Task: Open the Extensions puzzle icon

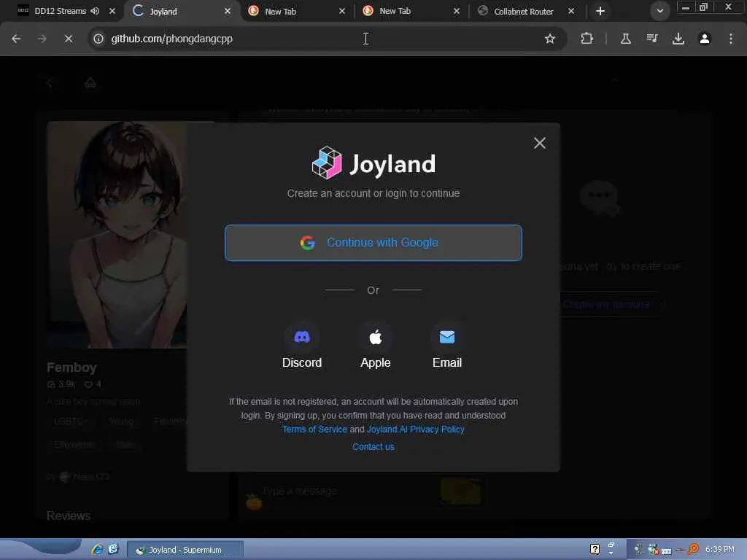Action: 587,39
